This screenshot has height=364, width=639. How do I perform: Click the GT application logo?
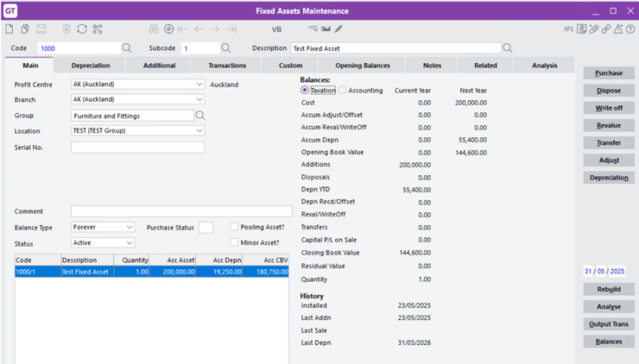10,10
